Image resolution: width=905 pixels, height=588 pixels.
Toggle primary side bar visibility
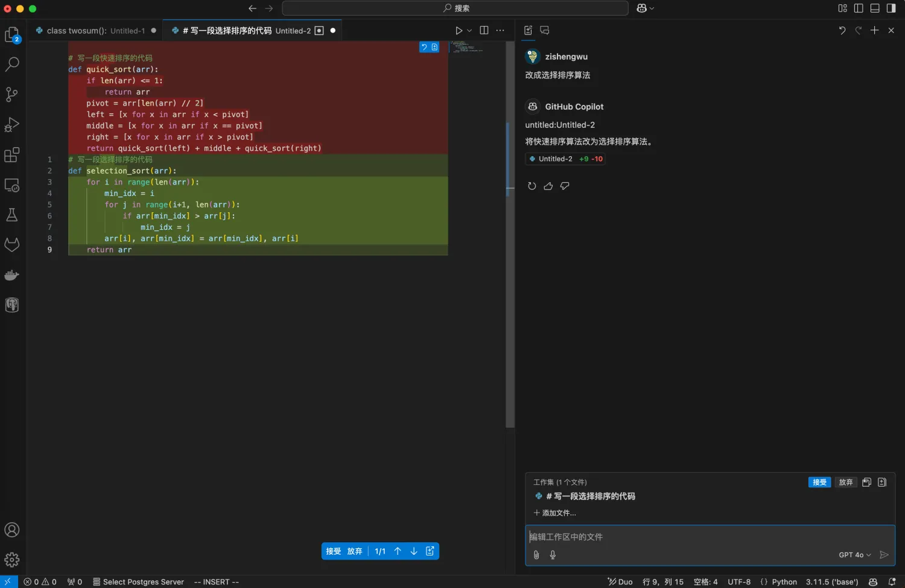[x=859, y=8]
